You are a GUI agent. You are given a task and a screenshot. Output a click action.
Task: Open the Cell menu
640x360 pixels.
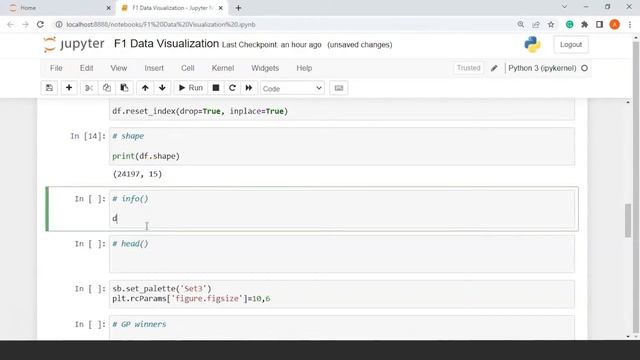click(188, 68)
